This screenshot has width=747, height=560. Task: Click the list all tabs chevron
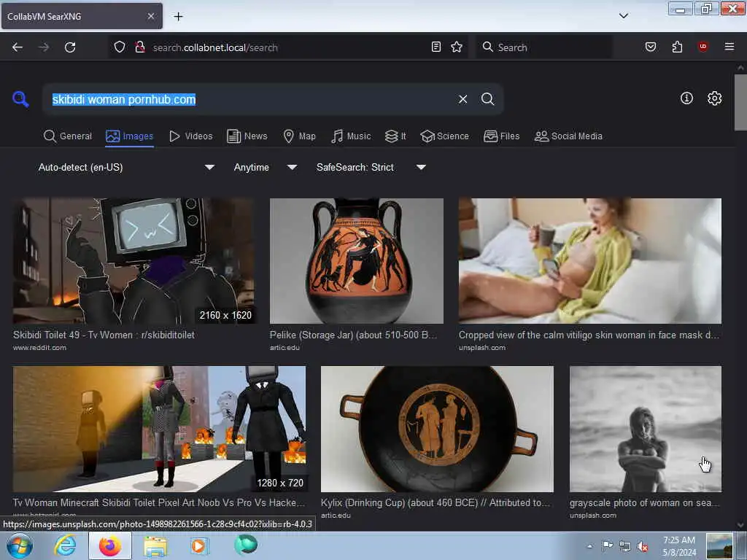coord(623,16)
